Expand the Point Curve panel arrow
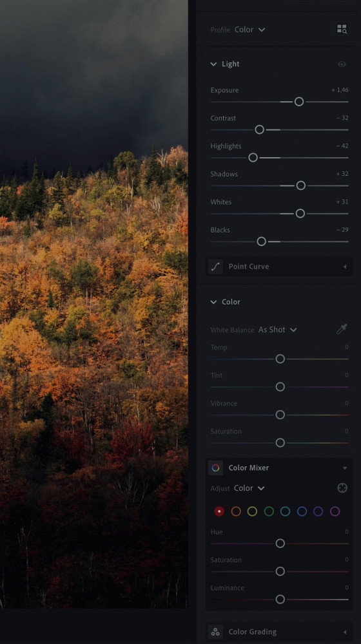 pyautogui.click(x=344, y=267)
